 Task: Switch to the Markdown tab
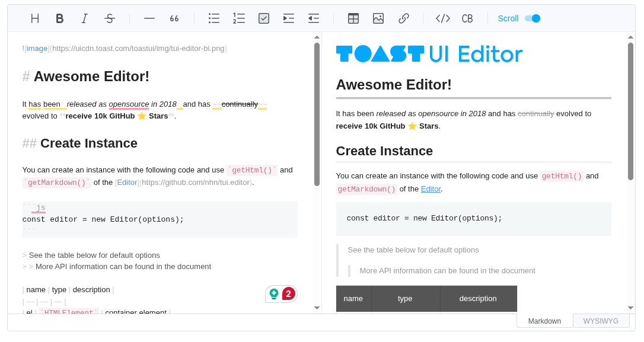coord(544,321)
